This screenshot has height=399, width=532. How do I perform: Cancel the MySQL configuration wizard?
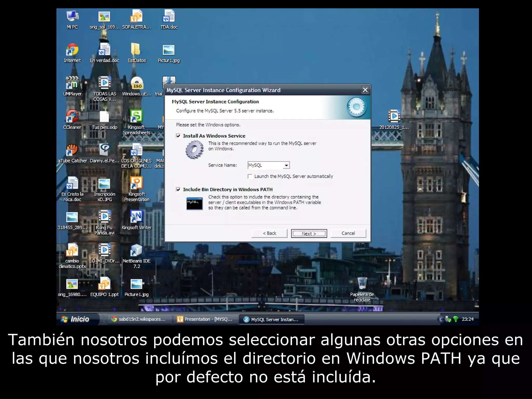click(x=348, y=233)
